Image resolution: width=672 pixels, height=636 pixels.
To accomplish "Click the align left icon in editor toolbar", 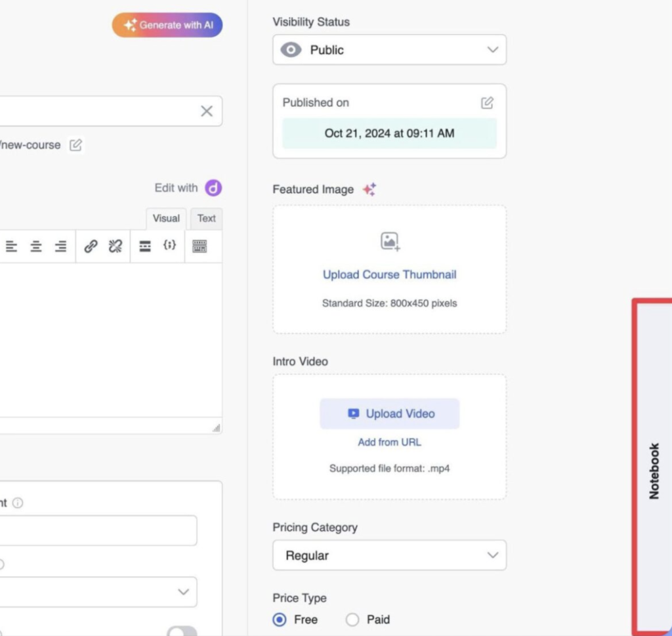I will [x=12, y=246].
